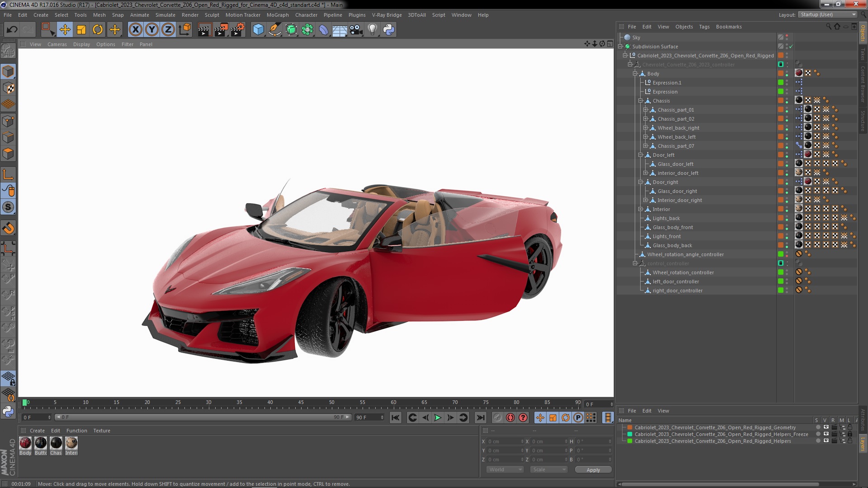Open the spline Pen tool
This screenshot has width=868, height=488.
274,30
